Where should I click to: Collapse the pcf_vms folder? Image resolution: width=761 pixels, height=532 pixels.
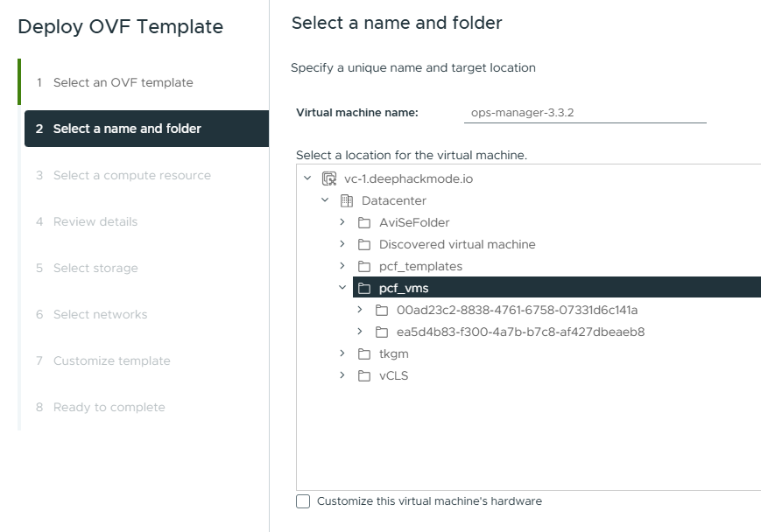pyautogui.click(x=342, y=287)
